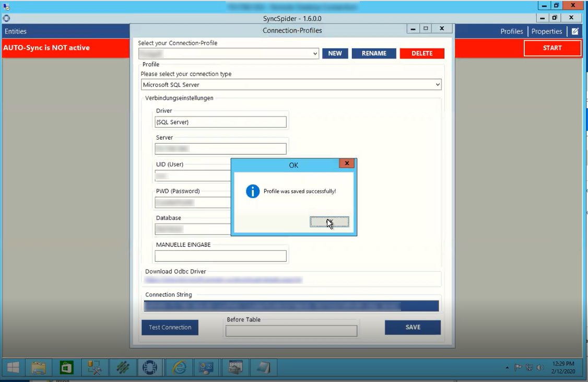Image resolution: width=588 pixels, height=382 pixels.
Task: Click the SAVE button
Action: [413, 327]
